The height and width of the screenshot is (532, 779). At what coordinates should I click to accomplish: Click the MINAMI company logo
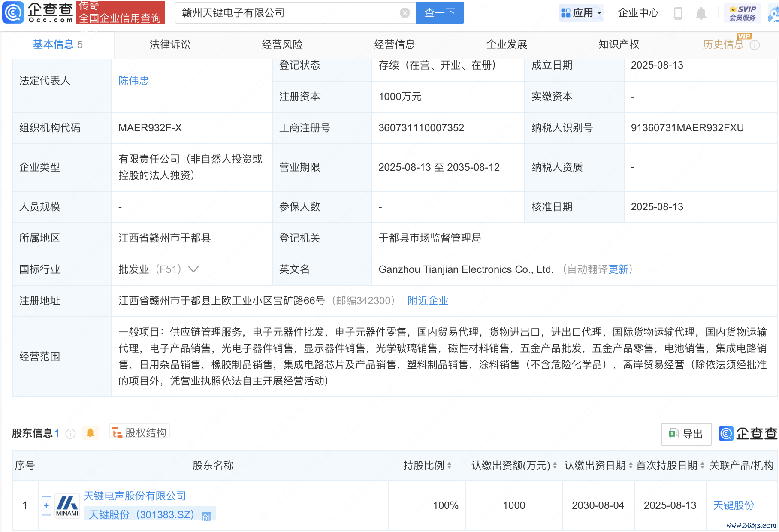pos(67,505)
